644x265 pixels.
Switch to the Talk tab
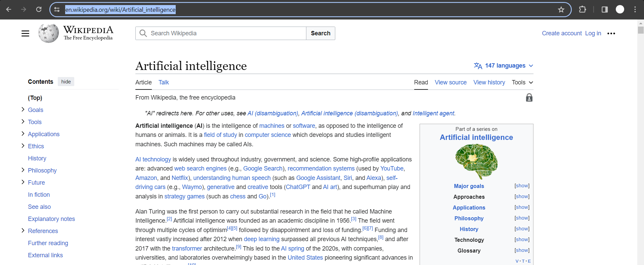[164, 82]
